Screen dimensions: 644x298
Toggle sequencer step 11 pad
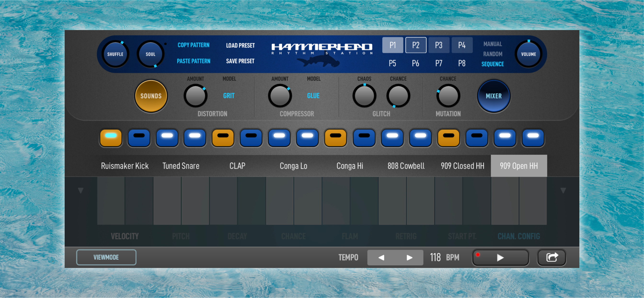[x=392, y=138]
